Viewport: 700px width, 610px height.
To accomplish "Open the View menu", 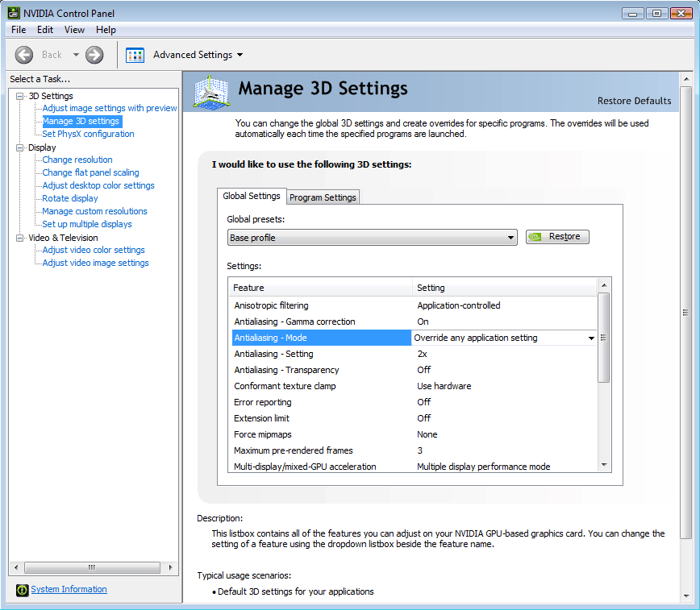I will tap(74, 30).
